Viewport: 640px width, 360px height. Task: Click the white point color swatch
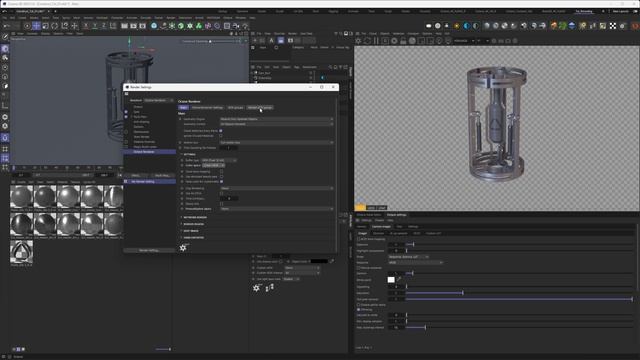(391, 280)
